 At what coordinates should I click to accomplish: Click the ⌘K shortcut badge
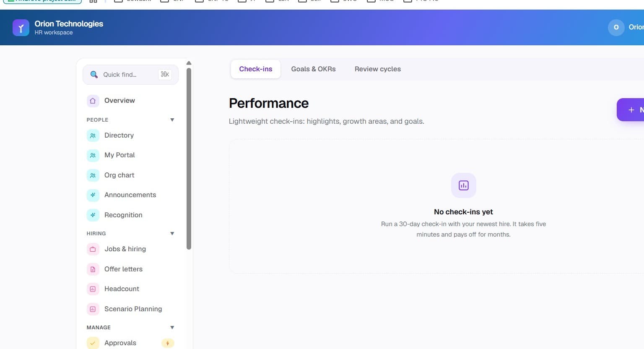click(x=165, y=74)
